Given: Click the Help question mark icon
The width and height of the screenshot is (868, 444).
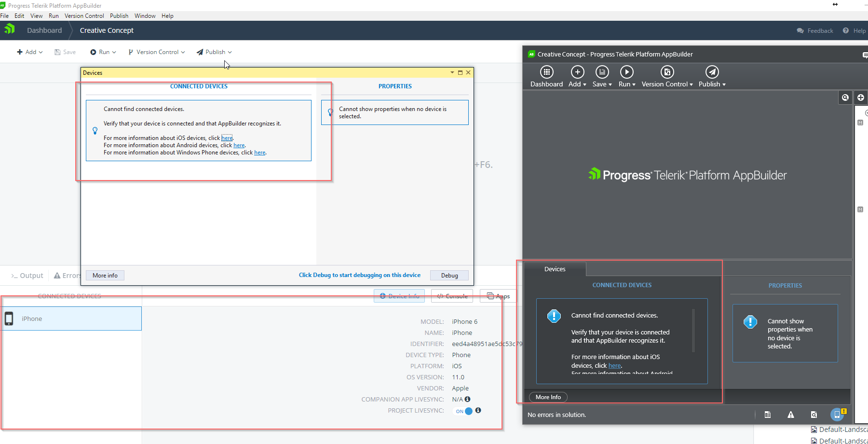Looking at the screenshot, I should pos(846,30).
